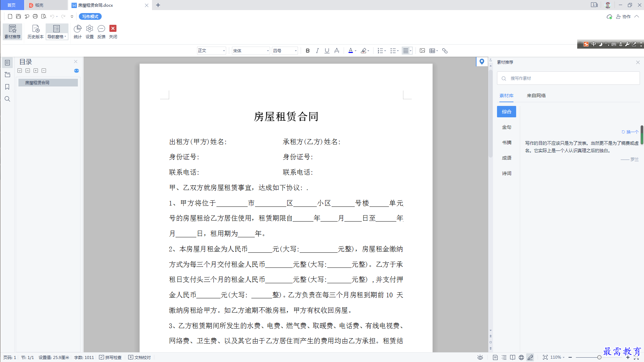
Task: Switch to page layout view in the status bar
Action: coord(495,357)
